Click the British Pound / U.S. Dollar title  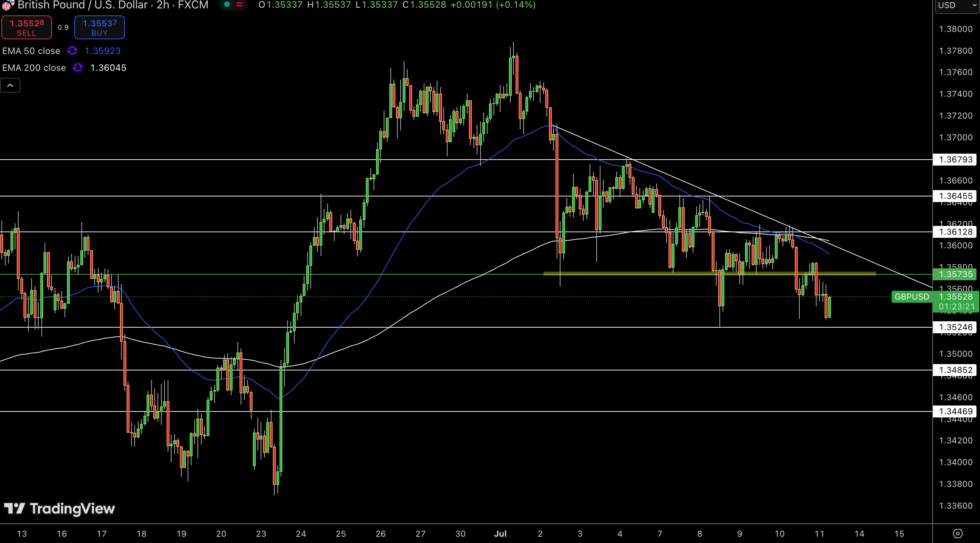coord(82,5)
